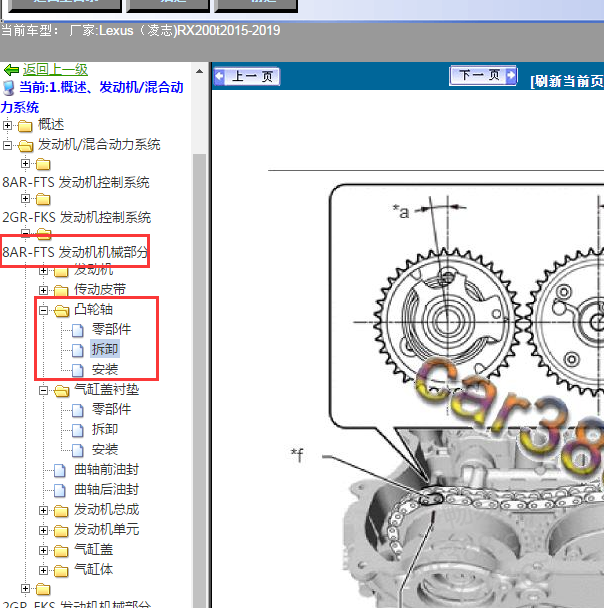Viewport: 604px width, 608px height.
Task: Expand the 气缸体 folder node
Action: 43,570
